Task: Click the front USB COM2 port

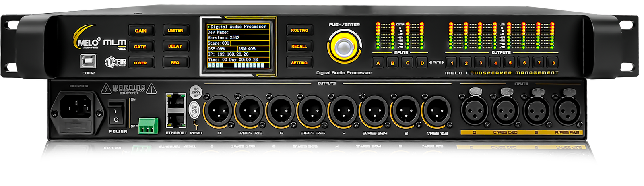Action: pos(88,62)
